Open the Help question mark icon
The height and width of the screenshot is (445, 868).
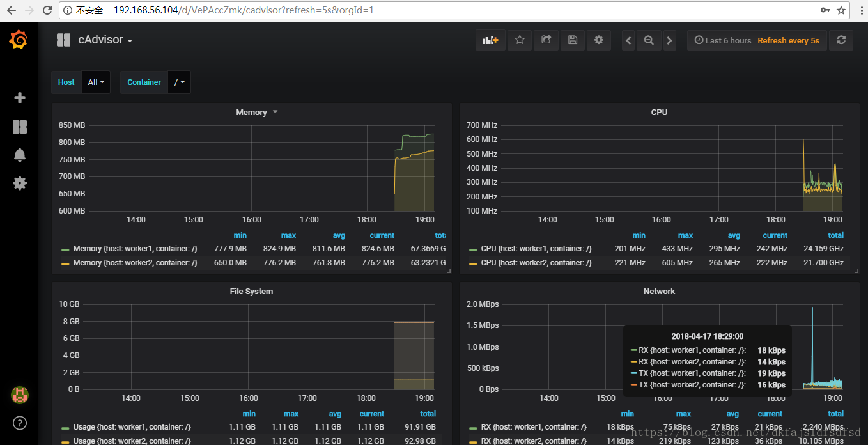pos(20,423)
